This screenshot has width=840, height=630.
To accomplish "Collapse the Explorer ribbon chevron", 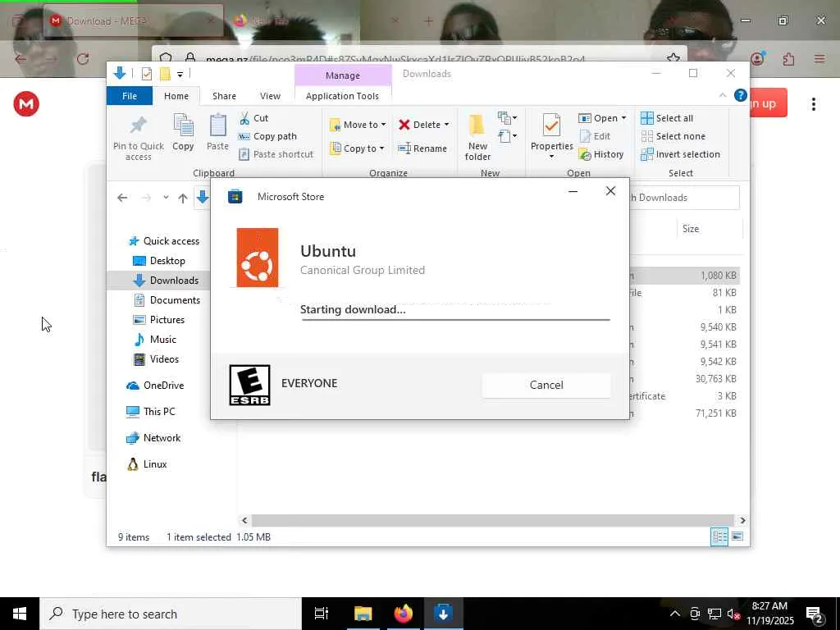I will pyautogui.click(x=723, y=95).
